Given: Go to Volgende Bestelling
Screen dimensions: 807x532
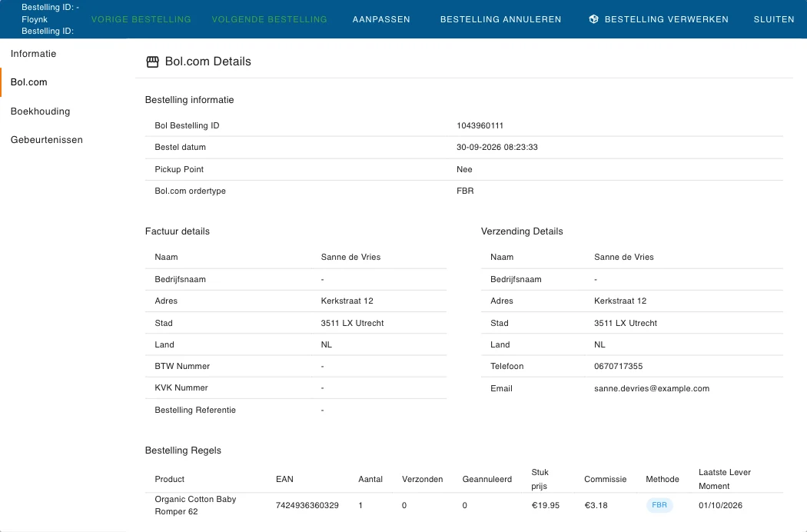Looking at the screenshot, I should tap(269, 19).
